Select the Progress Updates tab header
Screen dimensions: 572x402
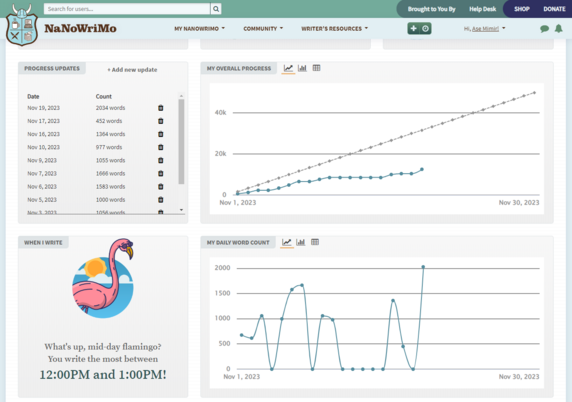[52, 68]
